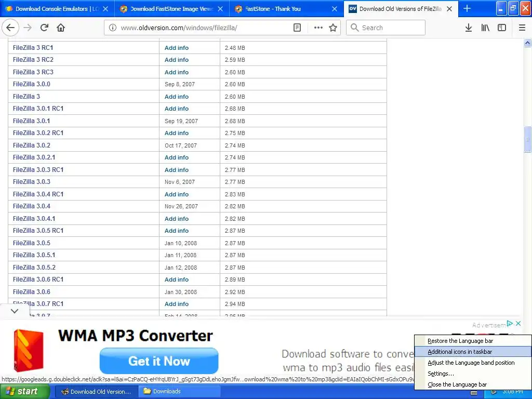Screen dimensions: 532x399
Task: Click the AdChoices triangle icon
Action: click(510, 323)
